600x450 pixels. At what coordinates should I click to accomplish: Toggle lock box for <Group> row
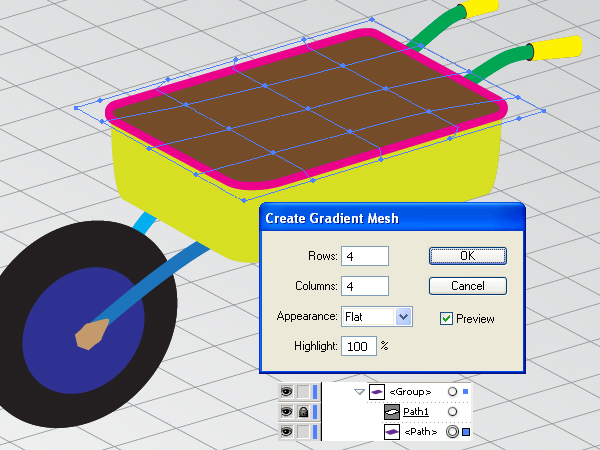coord(303,391)
